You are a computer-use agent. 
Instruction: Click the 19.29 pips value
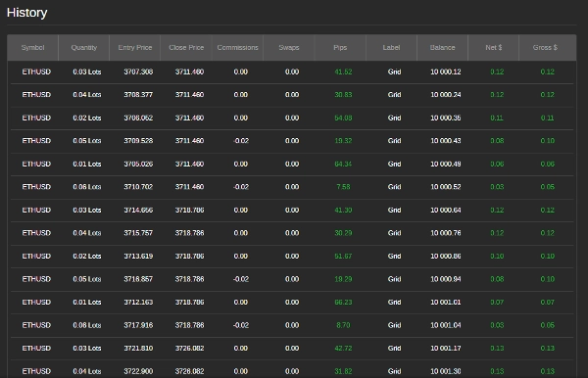[x=343, y=279]
